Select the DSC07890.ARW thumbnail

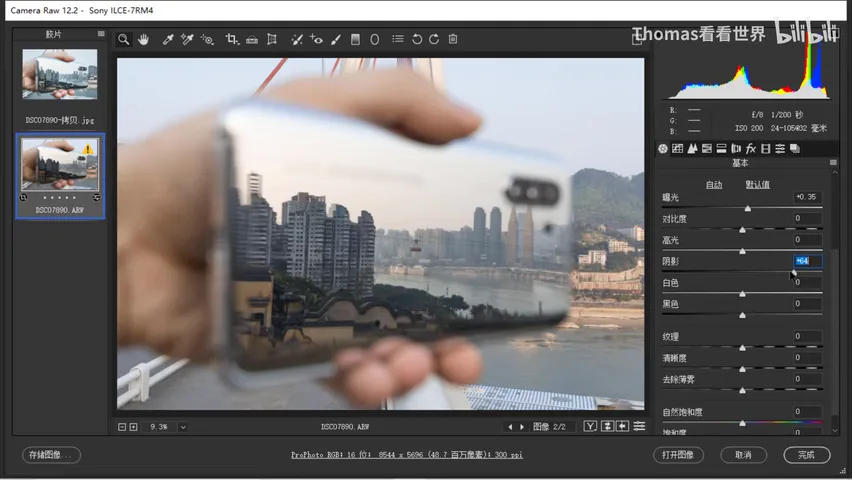point(60,164)
